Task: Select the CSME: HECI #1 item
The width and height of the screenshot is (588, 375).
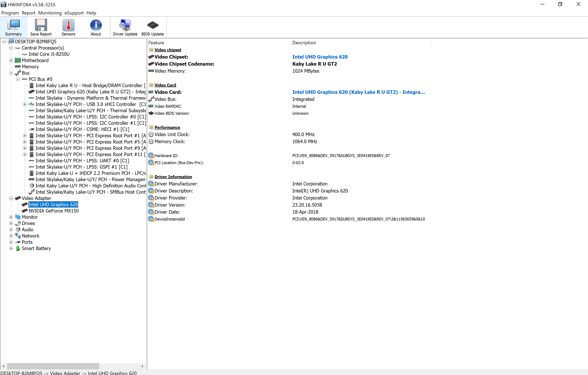Action: (82, 129)
